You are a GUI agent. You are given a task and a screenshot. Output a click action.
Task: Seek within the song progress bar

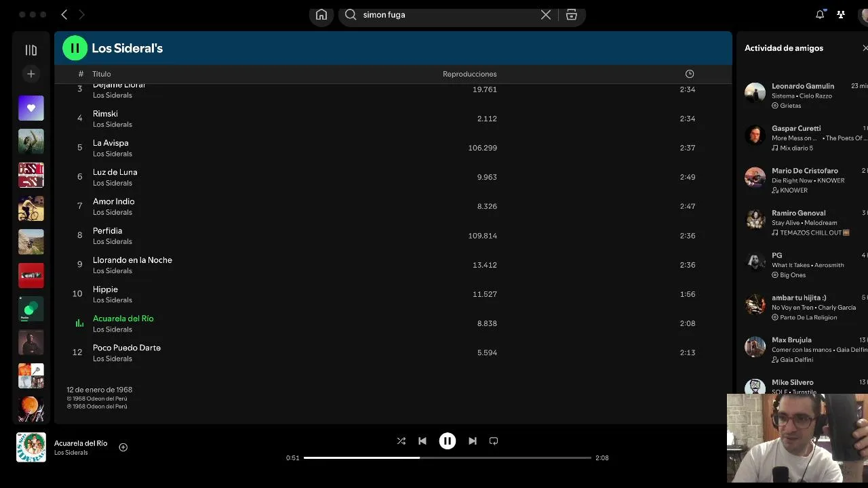(448, 457)
